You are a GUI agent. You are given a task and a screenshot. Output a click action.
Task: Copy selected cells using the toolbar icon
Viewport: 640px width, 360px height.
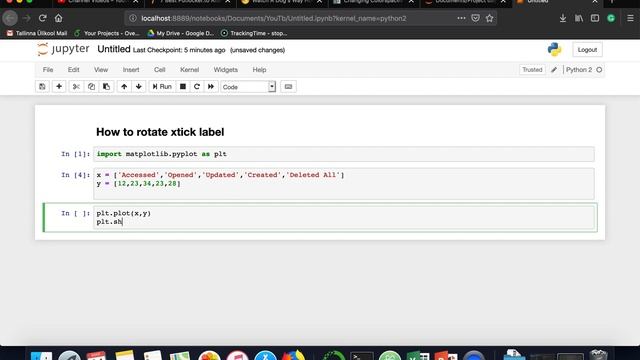pyautogui.click(x=91, y=87)
